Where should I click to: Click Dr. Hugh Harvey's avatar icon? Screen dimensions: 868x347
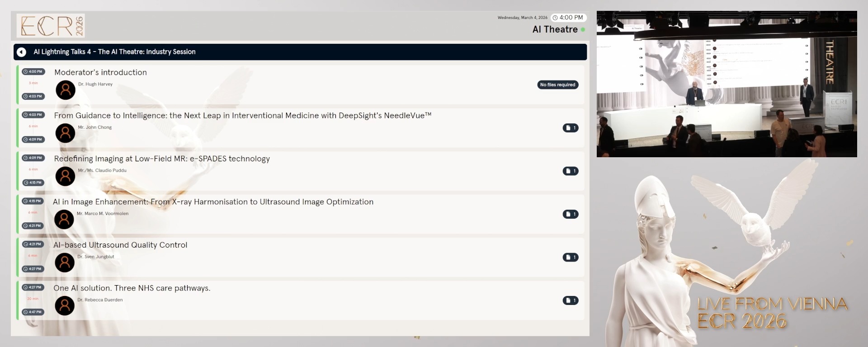(66, 90)
